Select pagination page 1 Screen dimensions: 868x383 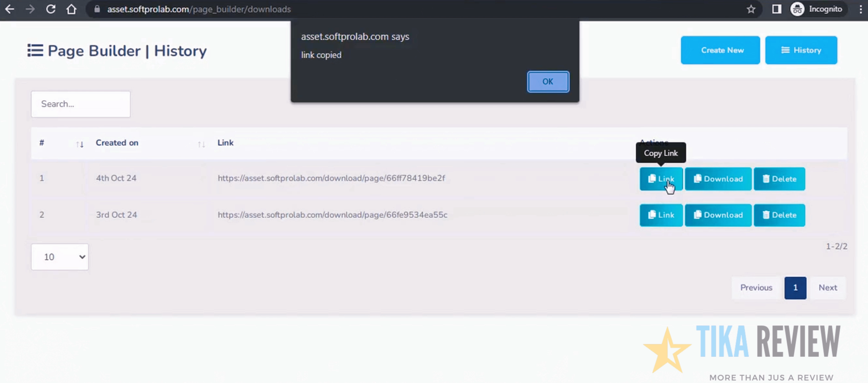795,288
